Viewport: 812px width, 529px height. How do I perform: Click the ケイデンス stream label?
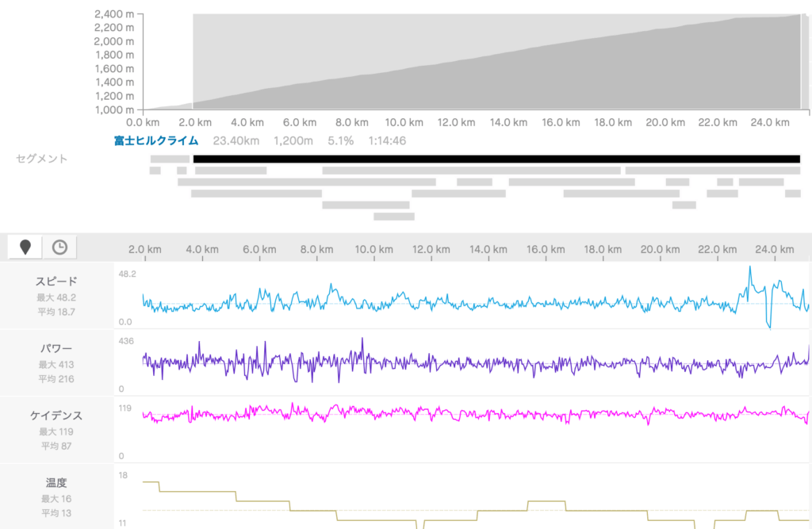coord(56,416)
